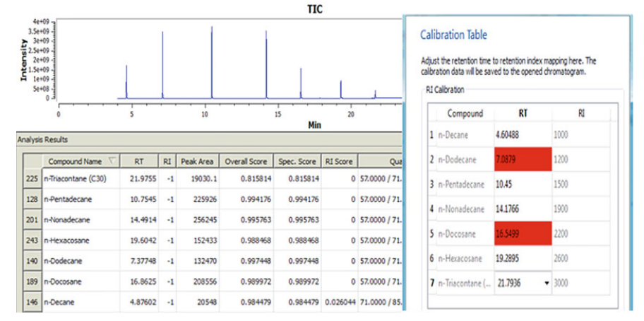Click row number 146 for n-Decane

tap(30, 300)
